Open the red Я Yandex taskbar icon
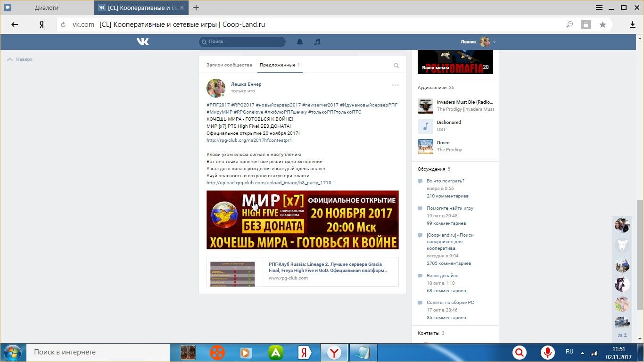The width and height of the screenshot is (644, 362). point(305,352)
